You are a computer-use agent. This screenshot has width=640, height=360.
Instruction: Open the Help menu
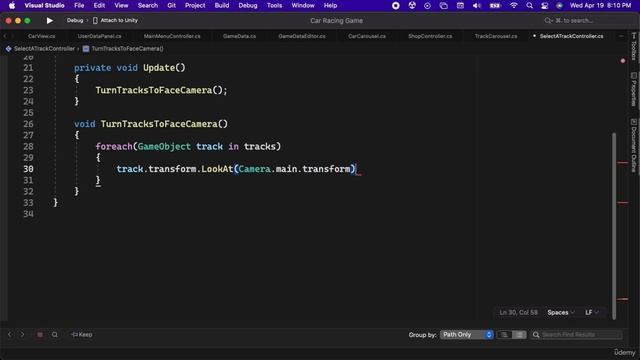click(330, 5)
